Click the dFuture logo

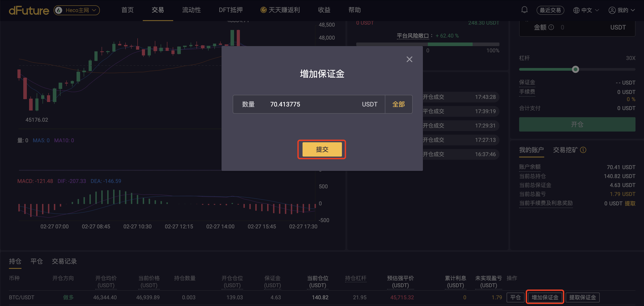click(x=29, y=10)
